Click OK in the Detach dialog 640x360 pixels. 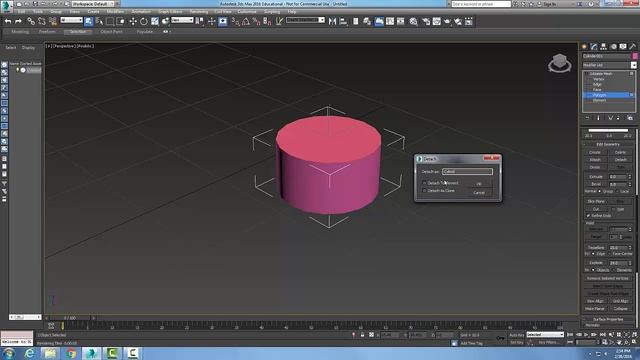pyautogui.click(x=479, y=184)
